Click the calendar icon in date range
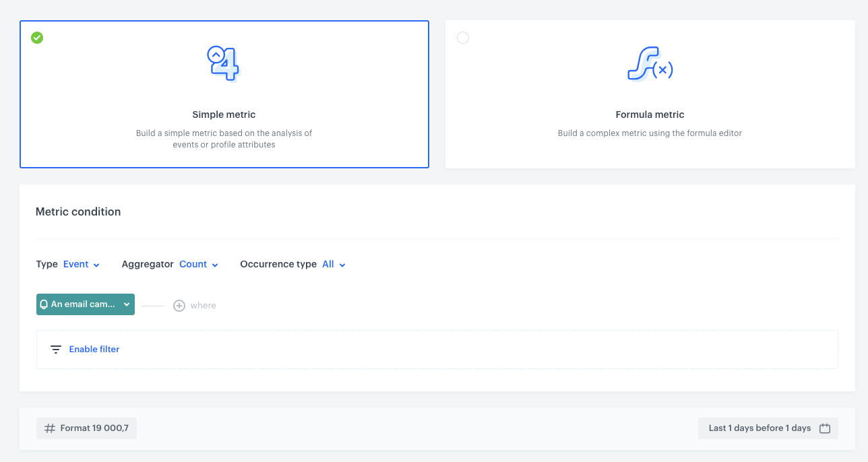 coord(825,428)
